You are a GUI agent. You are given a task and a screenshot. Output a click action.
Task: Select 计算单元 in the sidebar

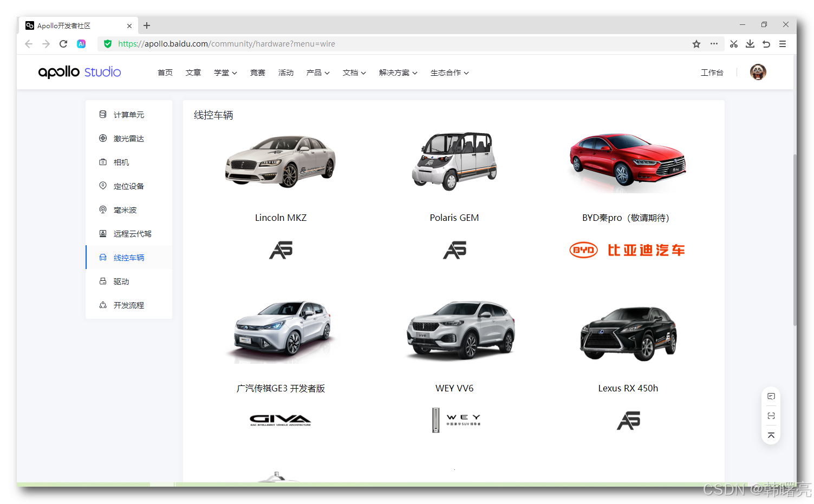129,115
